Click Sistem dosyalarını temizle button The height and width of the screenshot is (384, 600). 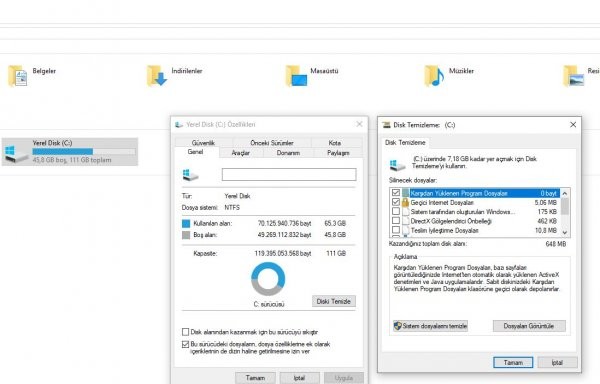click(x=430, y=326)
